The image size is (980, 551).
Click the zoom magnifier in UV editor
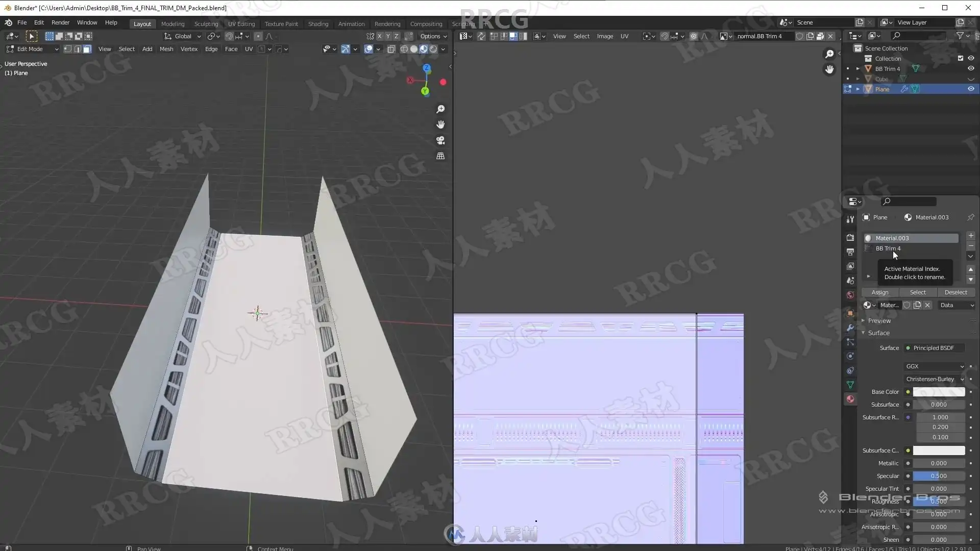[829, 54]
